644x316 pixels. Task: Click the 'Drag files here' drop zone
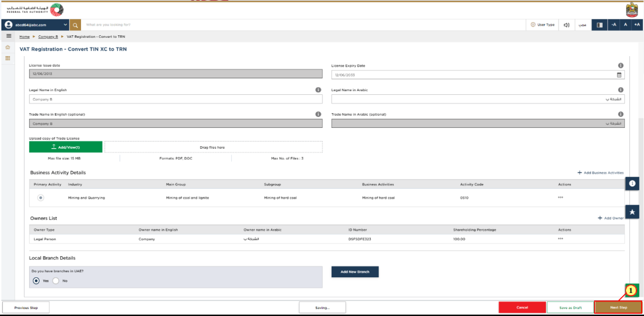[x=213, y=147]
